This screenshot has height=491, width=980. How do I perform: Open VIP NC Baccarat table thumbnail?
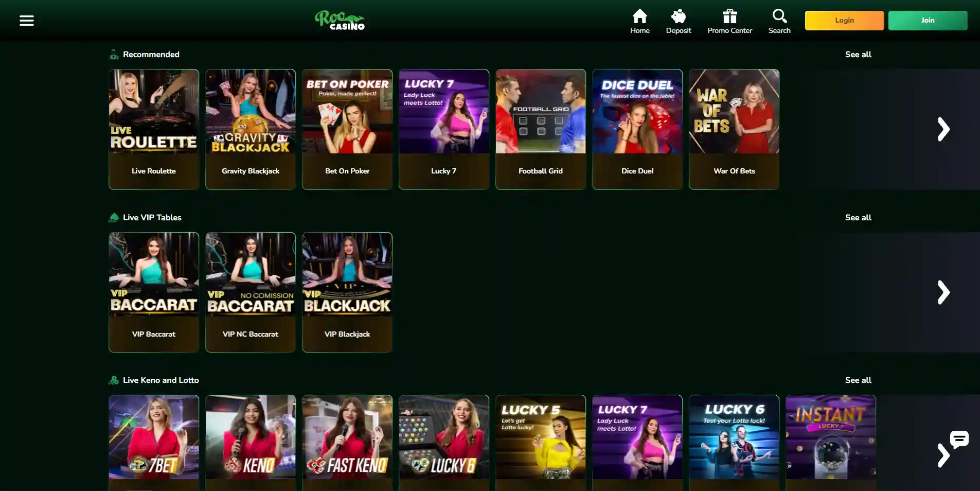[251, 274]
